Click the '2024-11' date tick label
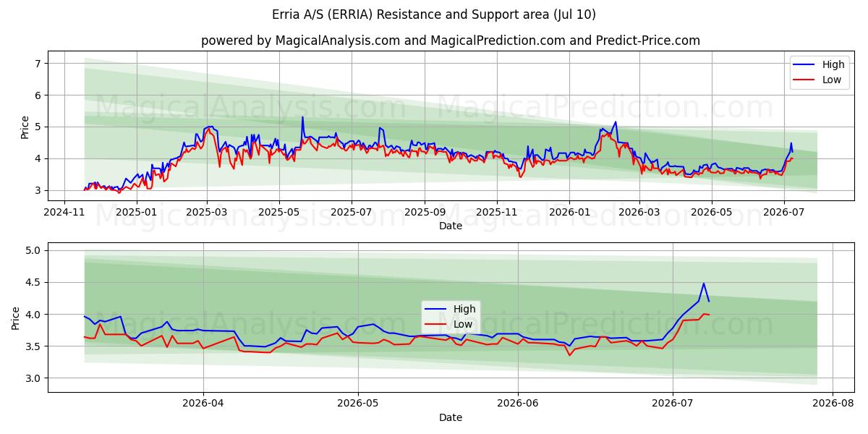Viewport: 868px width, 434px height. [66, 213]
